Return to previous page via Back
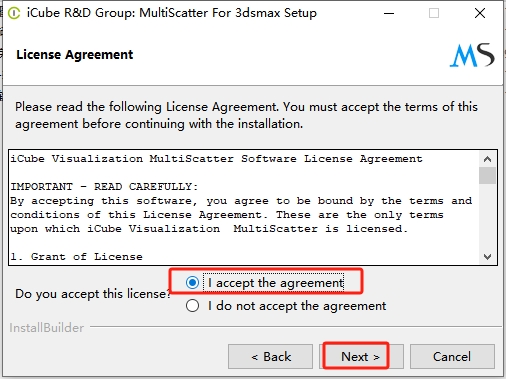The image size is (506, 379). (270, 357)
